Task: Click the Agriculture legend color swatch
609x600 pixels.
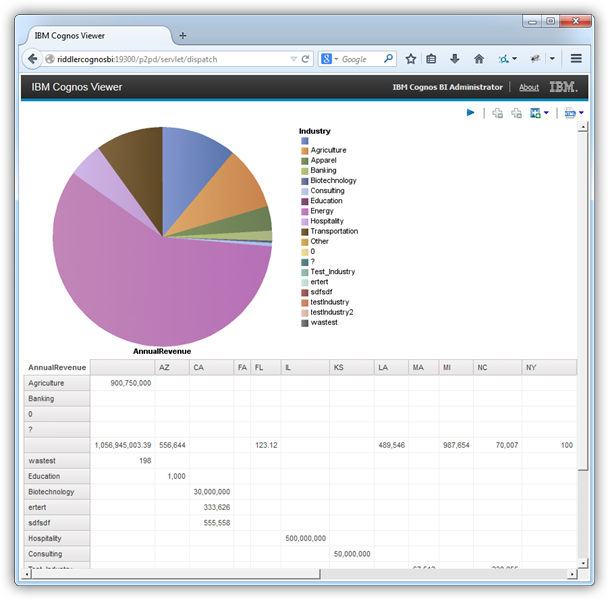Action: (x=304, y=150)
